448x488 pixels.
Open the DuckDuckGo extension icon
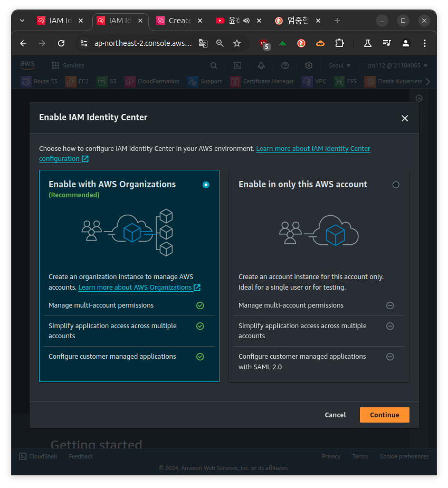point(301,43)
